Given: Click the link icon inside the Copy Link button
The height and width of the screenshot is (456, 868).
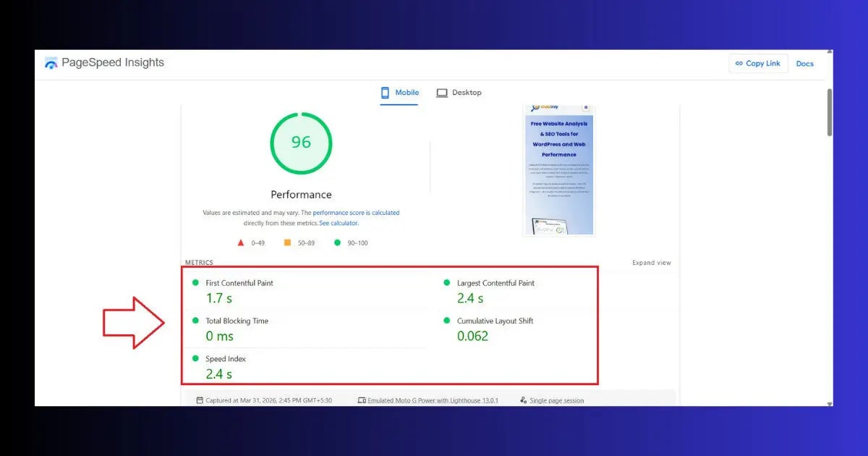Looking at the screenshot, I should coord(740,64).
